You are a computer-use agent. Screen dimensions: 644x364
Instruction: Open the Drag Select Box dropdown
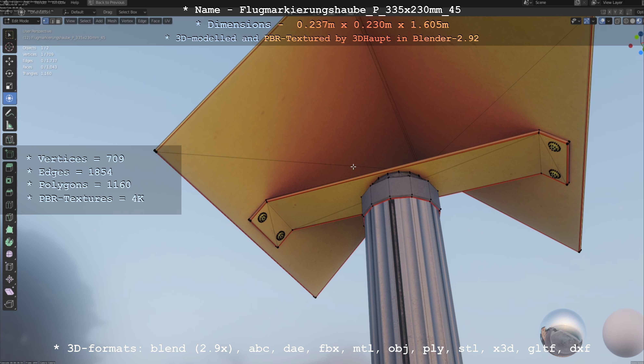point(132,12)
